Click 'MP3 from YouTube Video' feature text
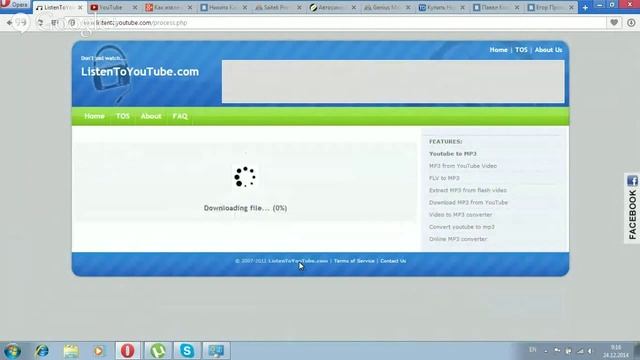Viewport: 640px width, 360px height. pos(463,166)
